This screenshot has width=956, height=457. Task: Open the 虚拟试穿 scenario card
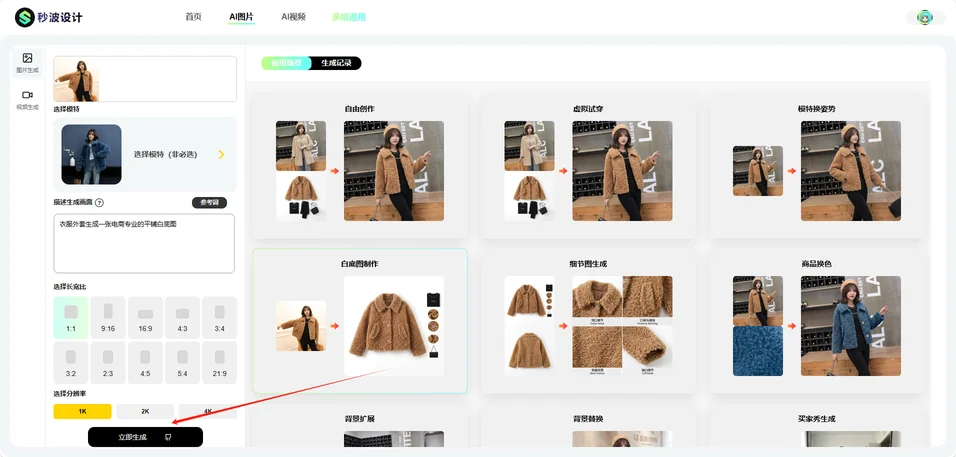click(x=588, y=166)
